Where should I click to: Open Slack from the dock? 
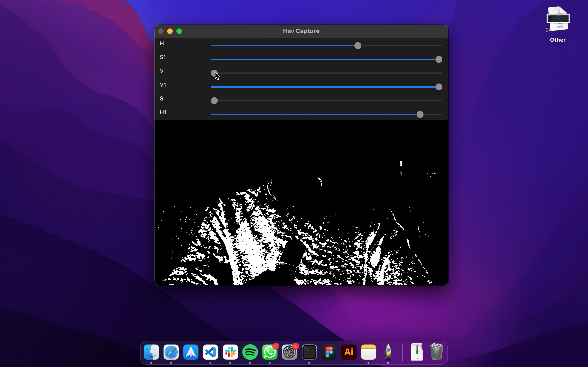[x=230, y=352]
